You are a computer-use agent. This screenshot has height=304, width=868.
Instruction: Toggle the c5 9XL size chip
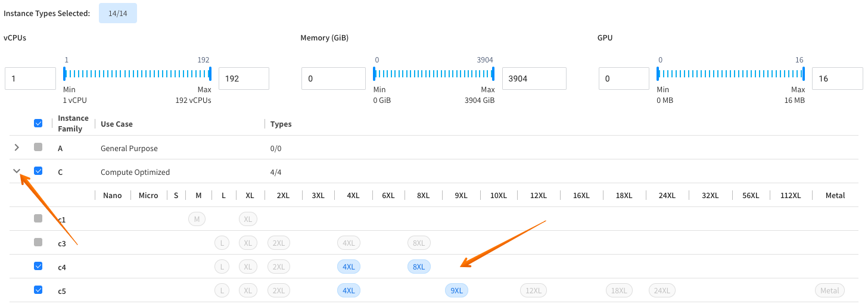coord(456,290)
